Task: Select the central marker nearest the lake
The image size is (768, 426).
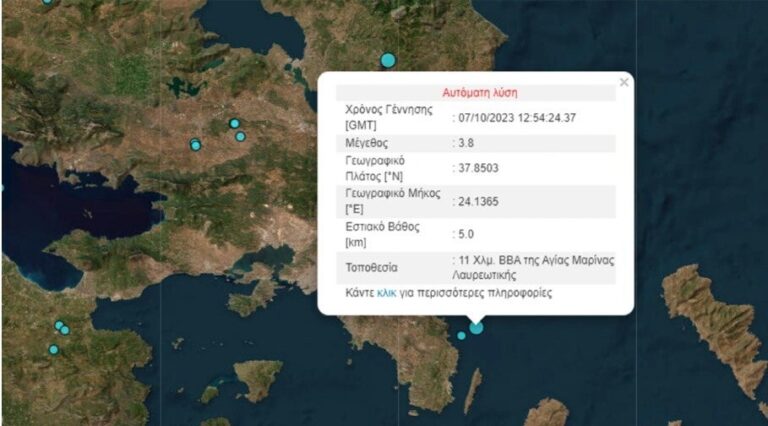Action: [x=196, y=146]
